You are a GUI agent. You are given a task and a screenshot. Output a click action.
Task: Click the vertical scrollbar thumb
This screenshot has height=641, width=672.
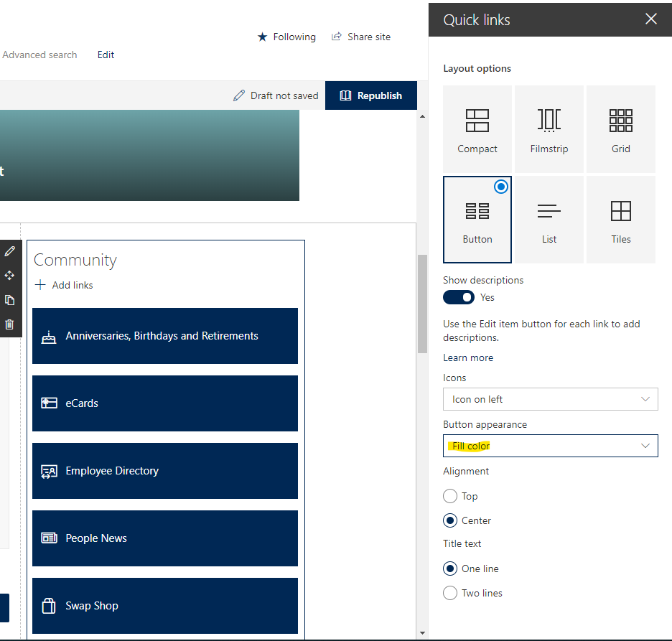423,304
